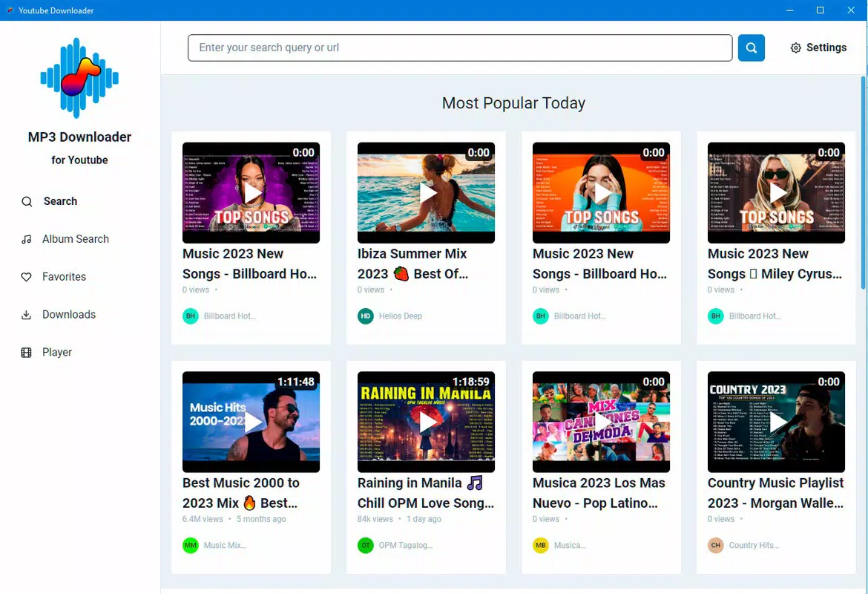Play the Ibiza Summer Mix video
The height and width of the screenshot is (594, 868).
pyautogui.click(x=427, y=193)
